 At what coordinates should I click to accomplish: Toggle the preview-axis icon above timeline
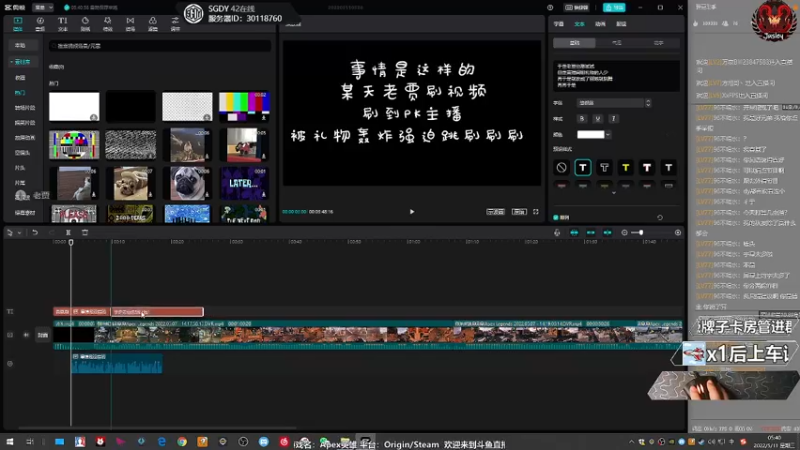(x=607, y=233)
